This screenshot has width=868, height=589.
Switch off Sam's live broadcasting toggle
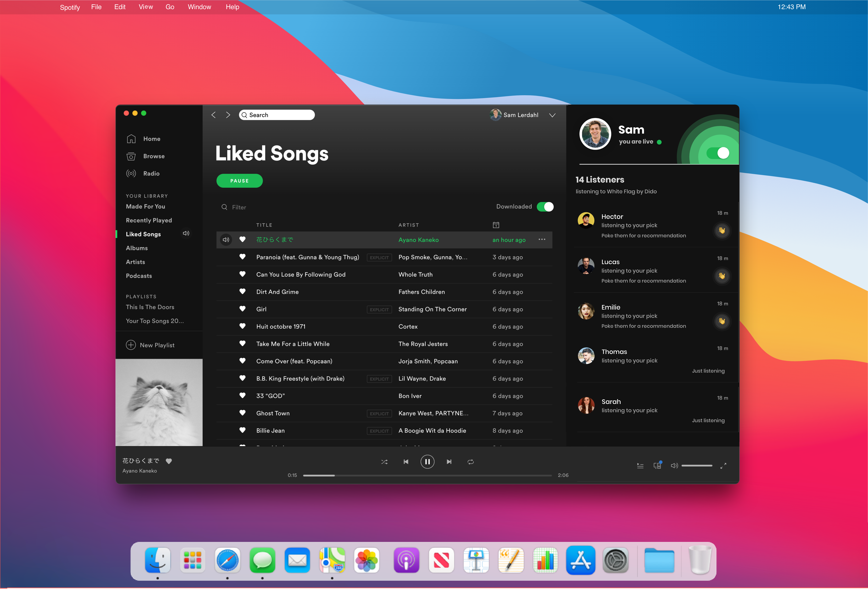[717, 153]
